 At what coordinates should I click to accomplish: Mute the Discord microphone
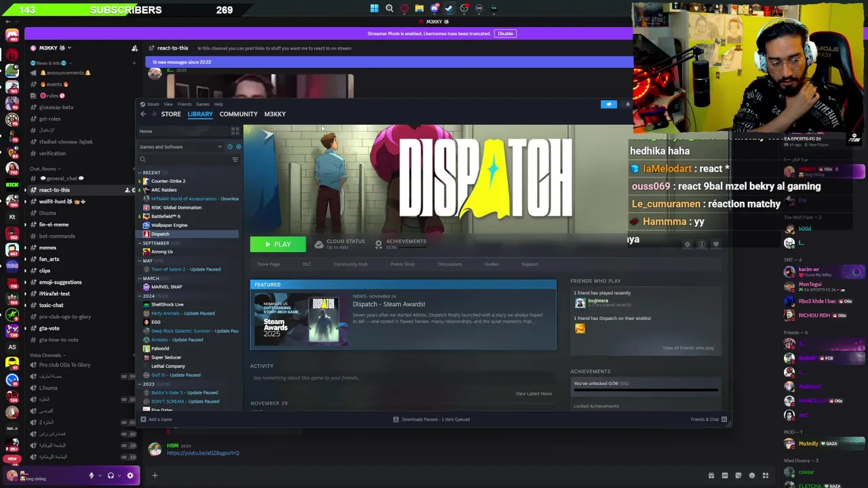point(91,475)
